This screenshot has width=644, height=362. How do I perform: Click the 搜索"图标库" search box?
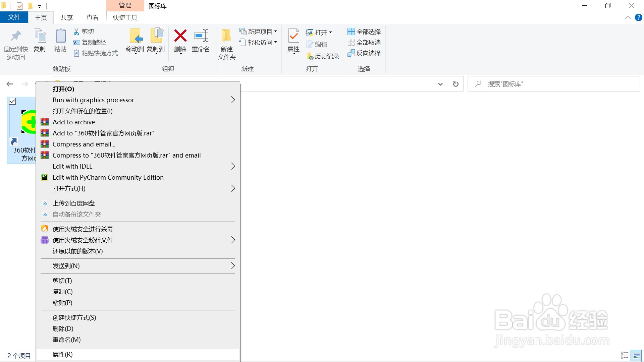(x=553, y=84)
